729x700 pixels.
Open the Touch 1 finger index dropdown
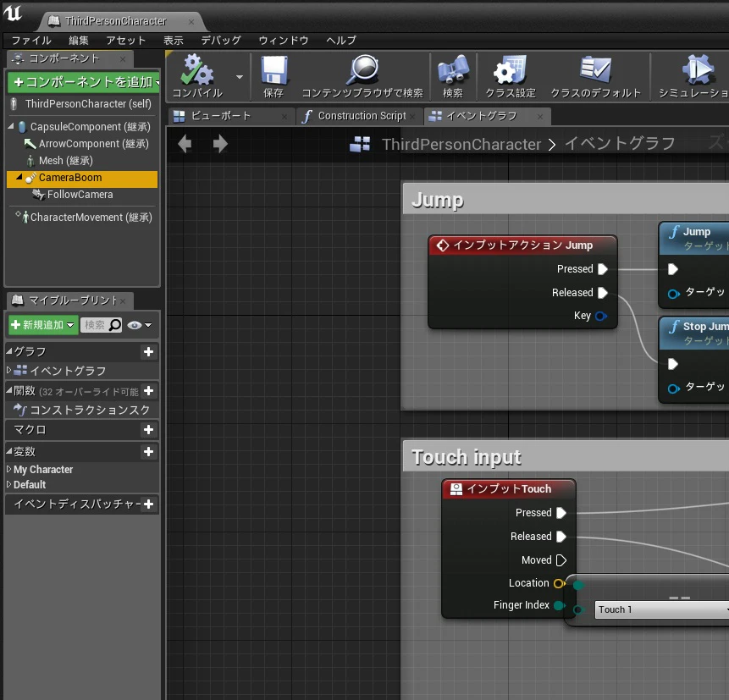661,609
